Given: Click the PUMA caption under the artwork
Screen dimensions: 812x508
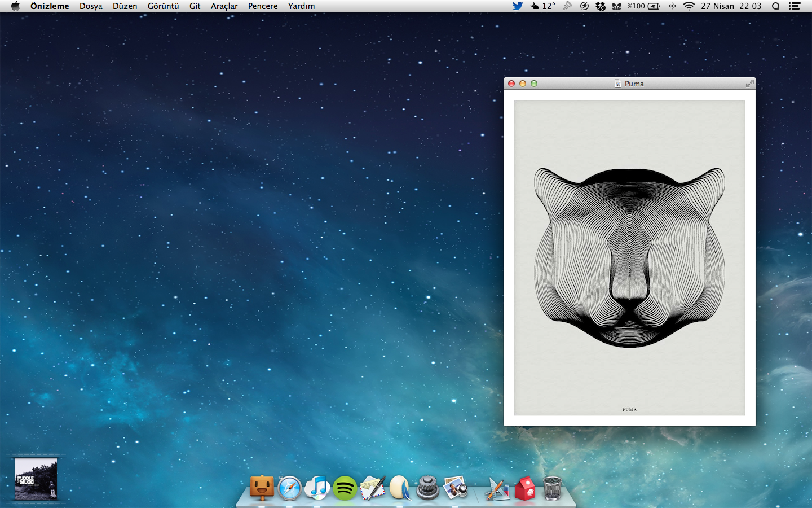Looking at the screenshot, I should 629,410.
